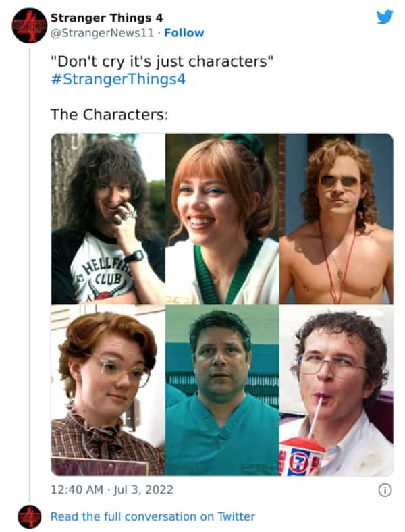Image resolution: width=405 pixels, height=532 pixels.
Task: Open the photo with teal scrubs
Action: click(x=222, y=390)
